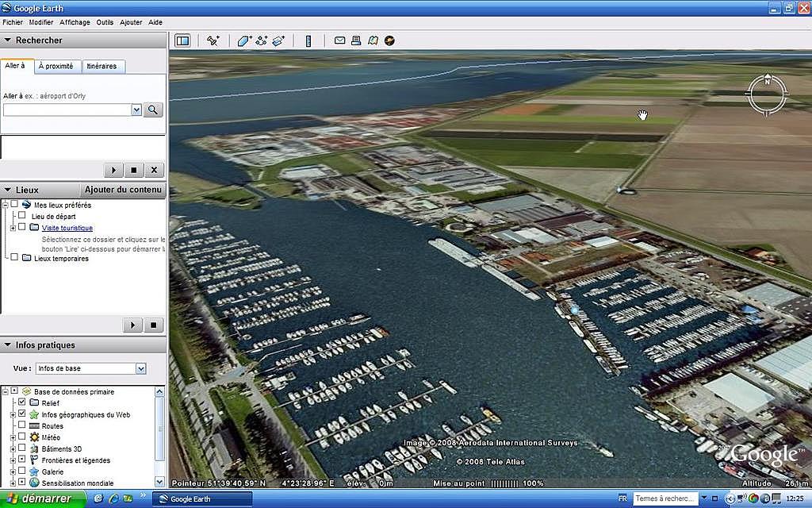
Task: Switch to the Itinéraires tab
Action: click(103, 67)
